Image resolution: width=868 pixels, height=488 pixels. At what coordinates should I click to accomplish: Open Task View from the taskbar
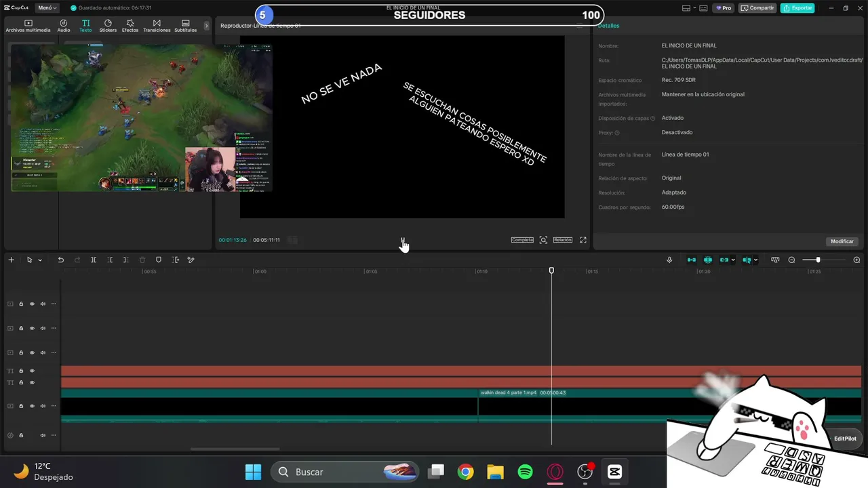435,472
